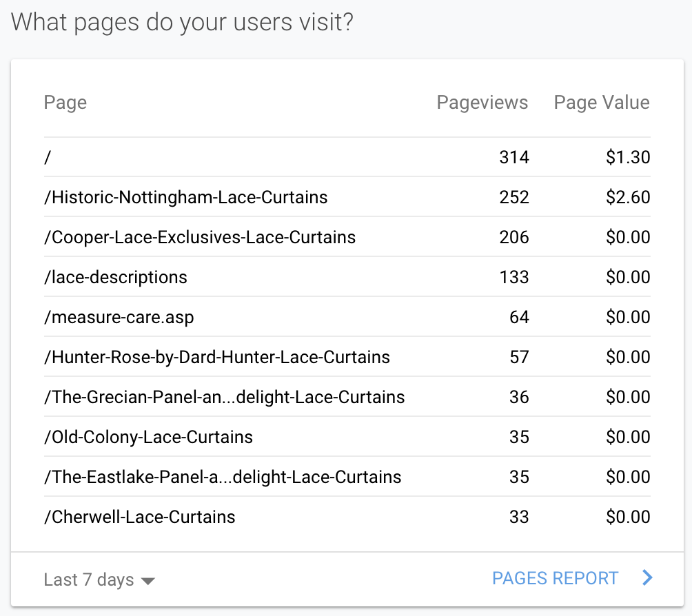The image size is (692, 616).
Task: Click the Page Value column header
Action: 602,103
